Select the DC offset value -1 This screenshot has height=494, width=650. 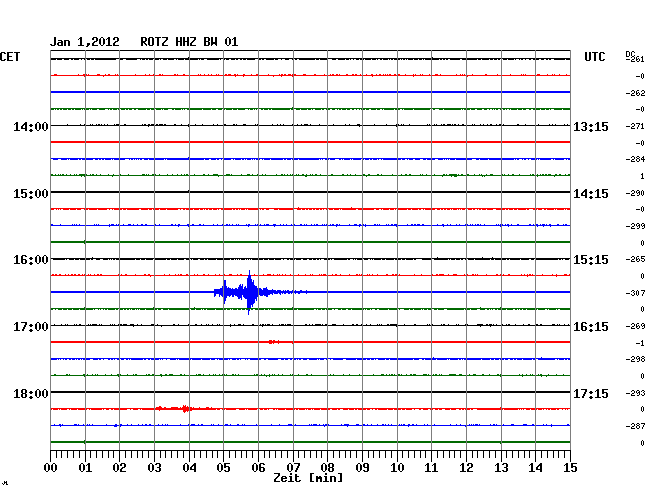tap(640, 343)
